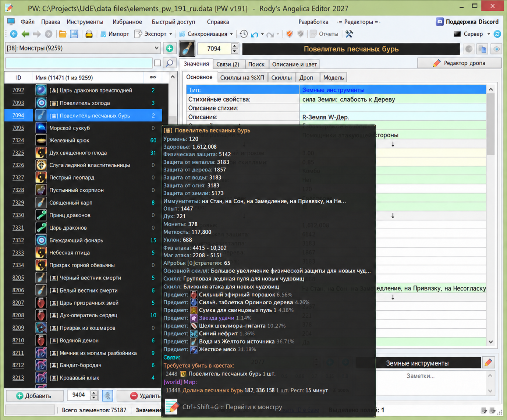Screen dimensions: 507x420
Task: Switch to the Связи (2) tab
Action: pos(228,64)
